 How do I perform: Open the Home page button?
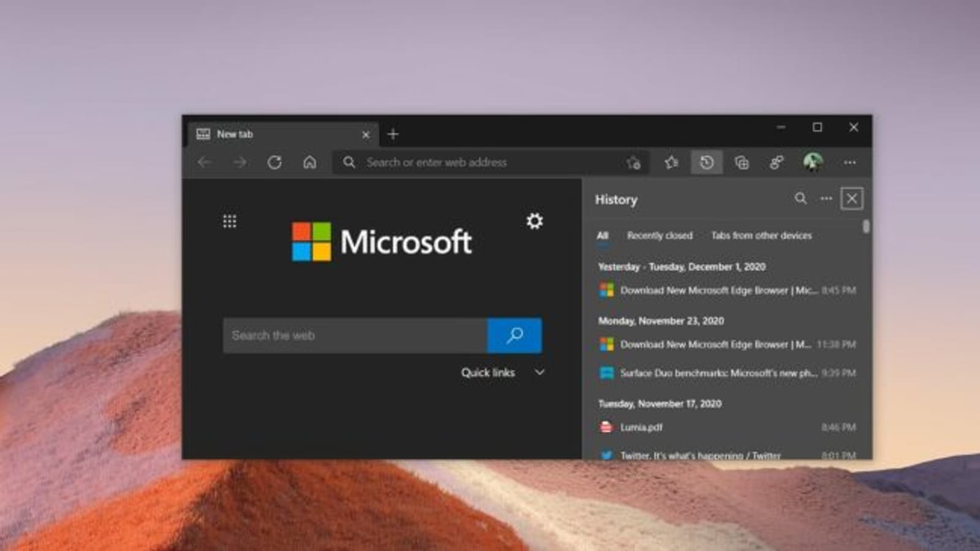(310, 162)
